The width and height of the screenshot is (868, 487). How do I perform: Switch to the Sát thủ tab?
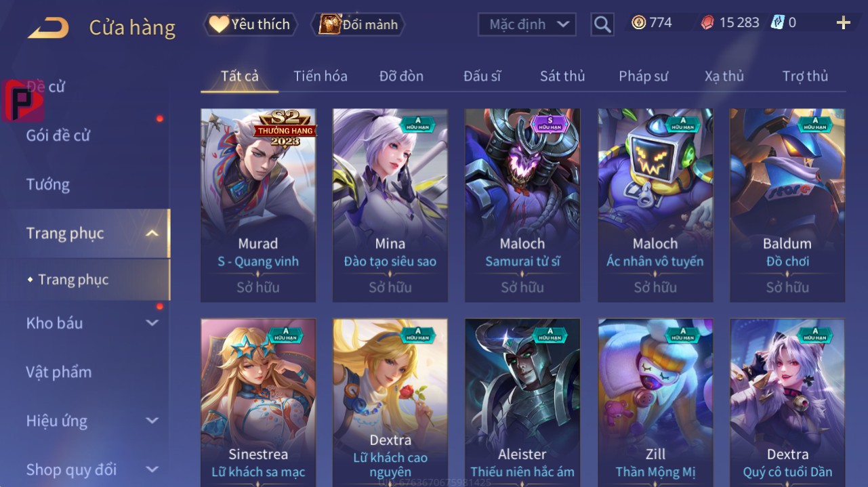point(562,76)
